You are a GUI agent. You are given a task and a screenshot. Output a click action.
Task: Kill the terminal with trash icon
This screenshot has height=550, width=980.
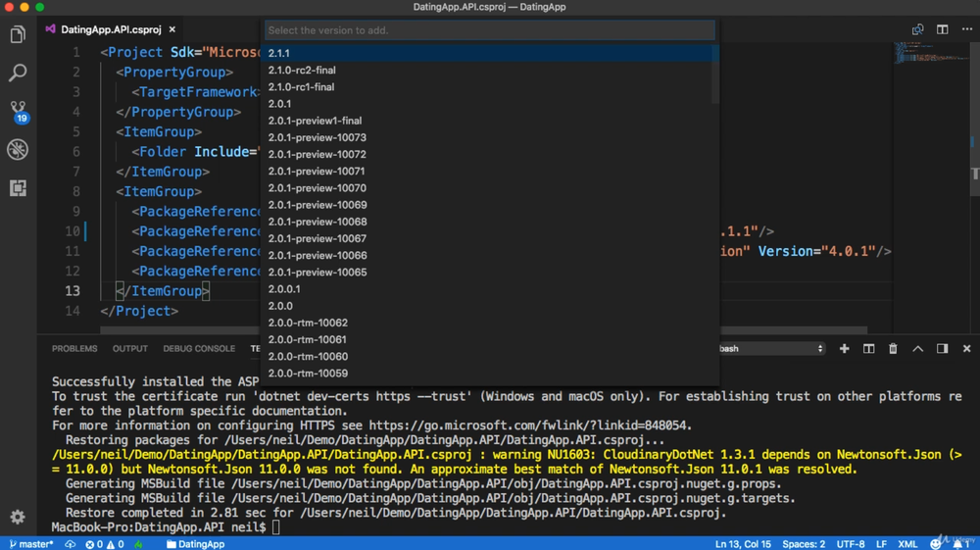pos(893,349)
